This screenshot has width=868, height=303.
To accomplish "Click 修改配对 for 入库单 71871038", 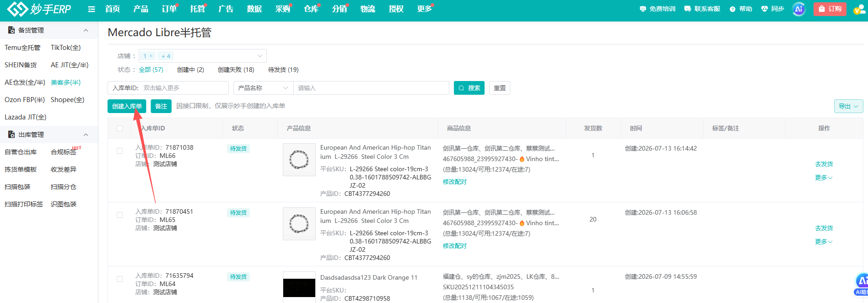I will [455, 182].
